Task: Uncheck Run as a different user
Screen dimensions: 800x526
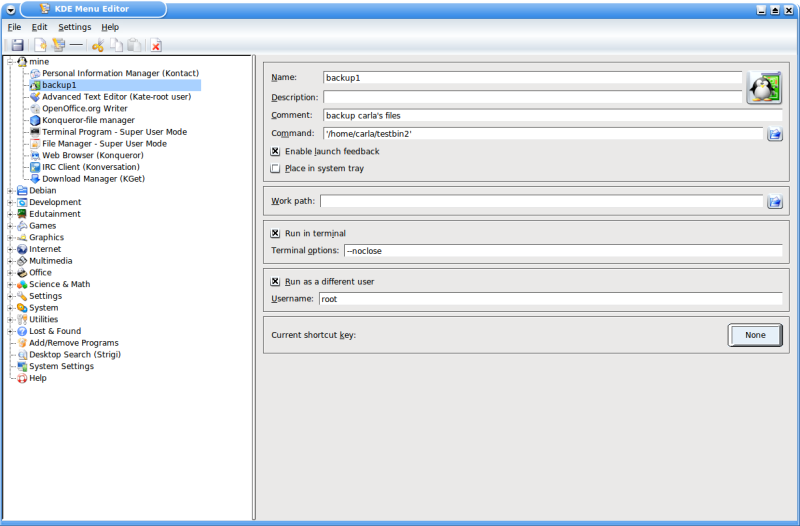Action: tap(276, 282)
